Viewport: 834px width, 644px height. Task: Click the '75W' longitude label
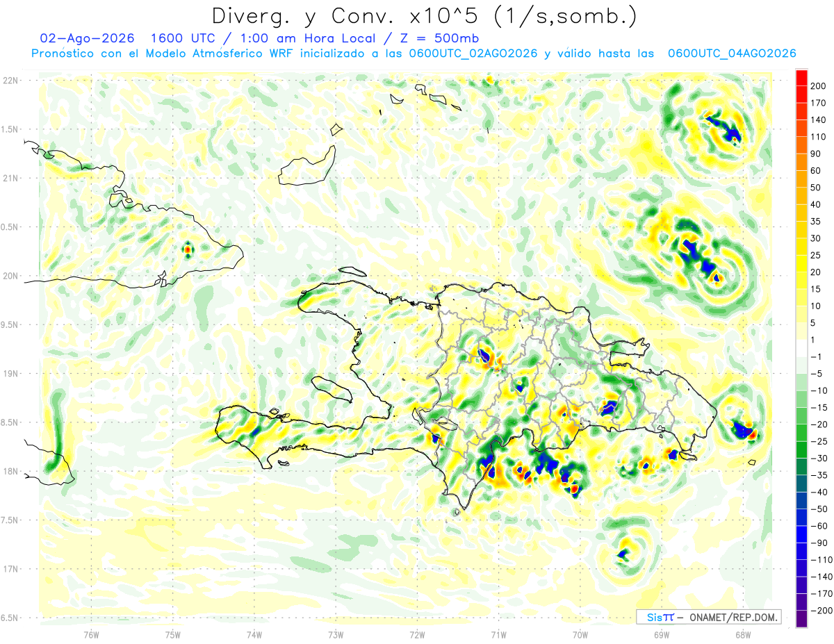click(x=173, y=634)
